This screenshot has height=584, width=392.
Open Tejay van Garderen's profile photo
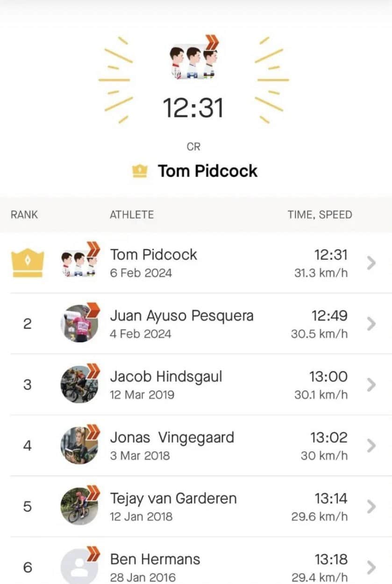pyautogui.click(x=79, y=506)
